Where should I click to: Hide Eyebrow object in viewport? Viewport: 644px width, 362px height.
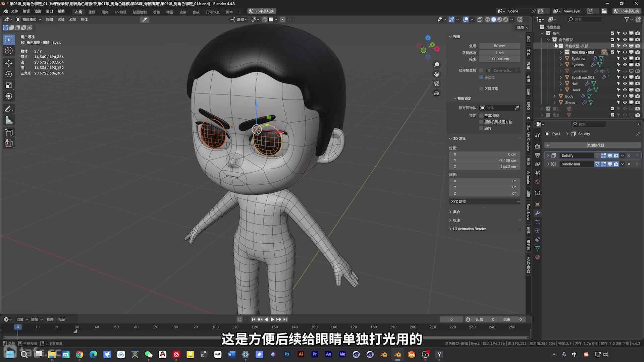(625, 59)
